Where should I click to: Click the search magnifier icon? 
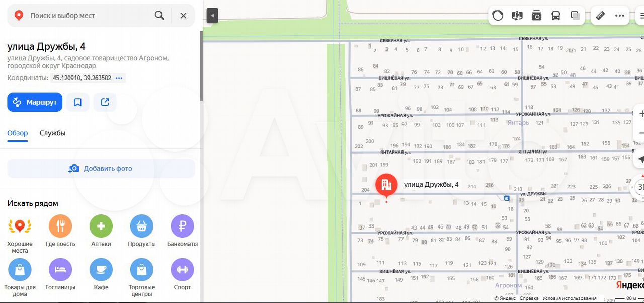click(159, 16)
